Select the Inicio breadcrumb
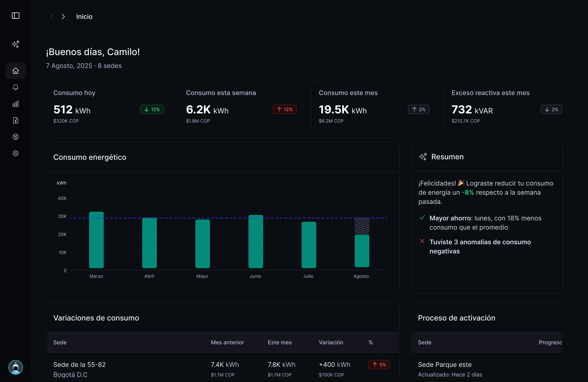This screenshot has width=588, height=382. pyautogui.click(x=84, y=16)
